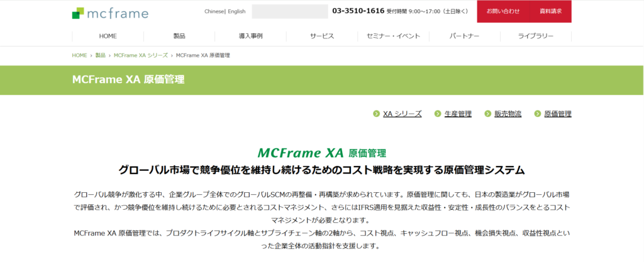This screenshot has width=644, height=262.
Task: Click the breadcrumb text MCFrame XA 原価管理
Action: tap(203, 55)
